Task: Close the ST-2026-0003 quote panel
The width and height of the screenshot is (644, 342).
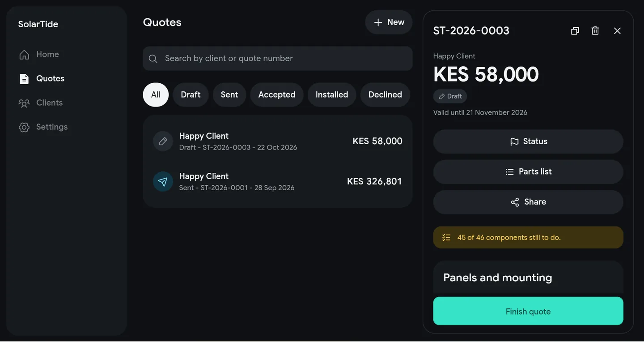Action: 617,31
